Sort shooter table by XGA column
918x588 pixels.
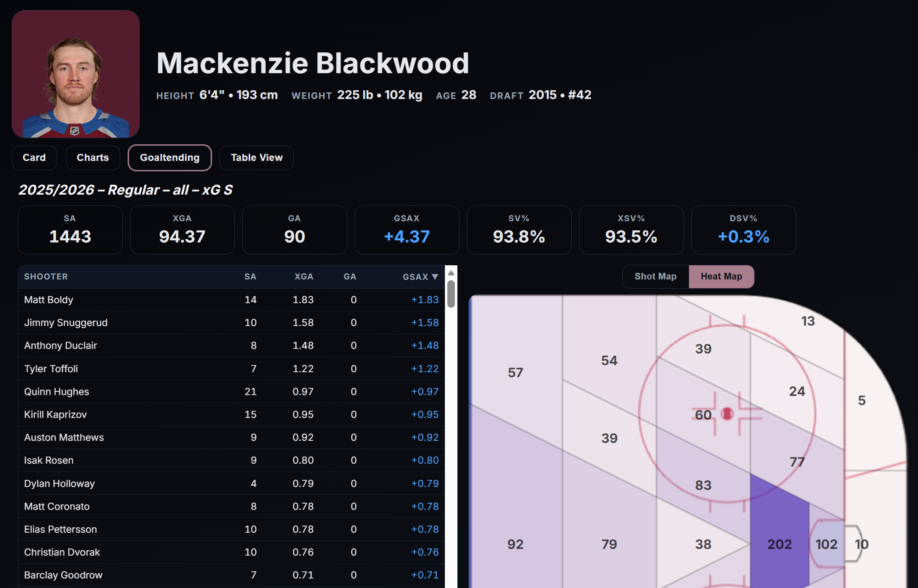click(x=304, y=277)
